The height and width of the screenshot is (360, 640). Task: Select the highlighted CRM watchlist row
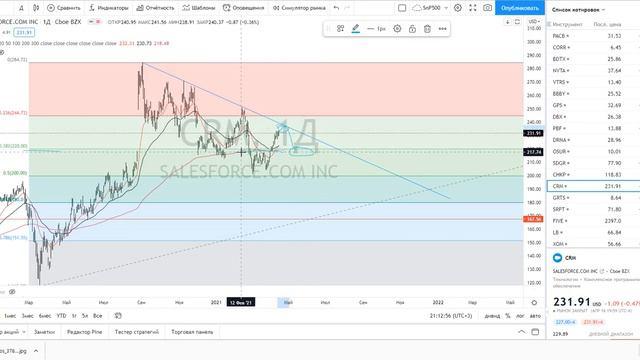coord(593,186)
